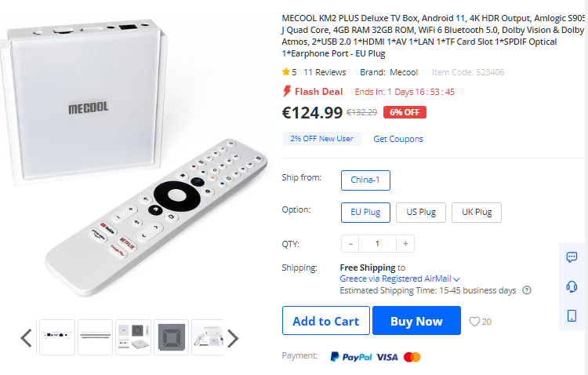This screenshot has width=588, height=375.
Task: Click the Buy Now button
Action: 416,321
